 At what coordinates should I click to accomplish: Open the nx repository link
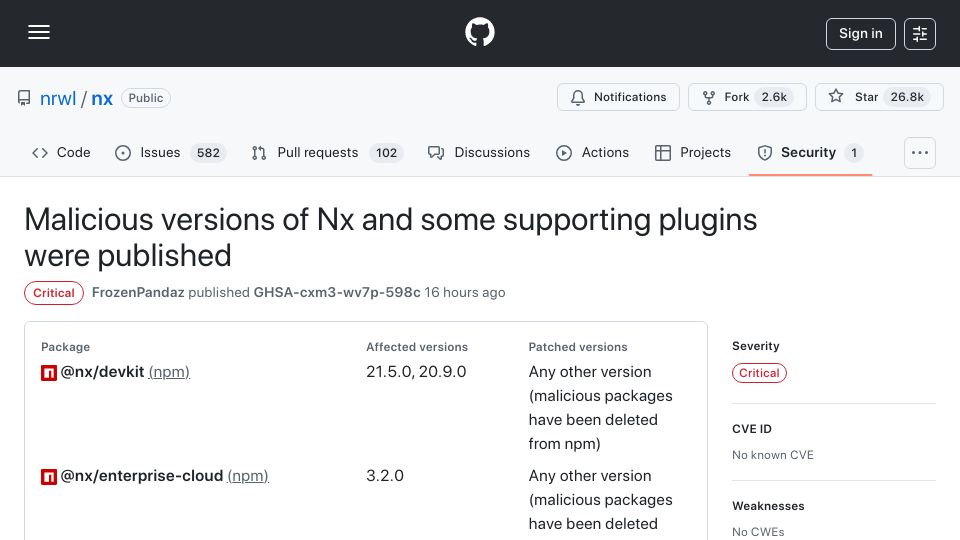point(102,98)
